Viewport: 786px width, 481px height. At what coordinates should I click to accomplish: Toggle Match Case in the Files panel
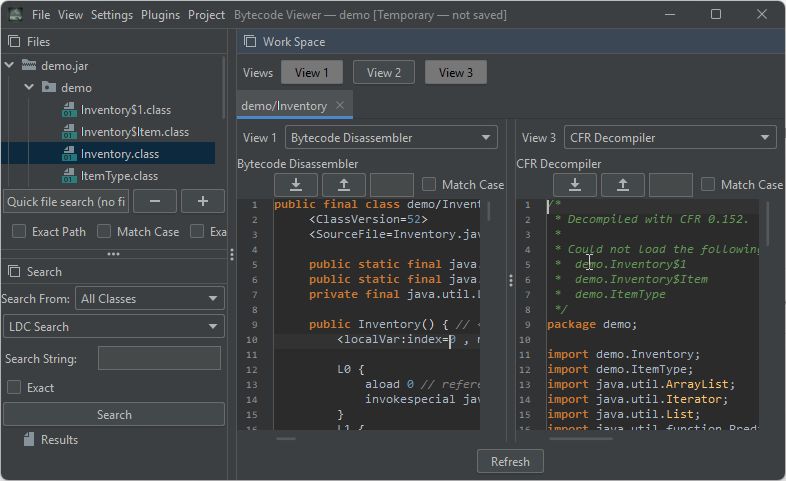point(104,231)
